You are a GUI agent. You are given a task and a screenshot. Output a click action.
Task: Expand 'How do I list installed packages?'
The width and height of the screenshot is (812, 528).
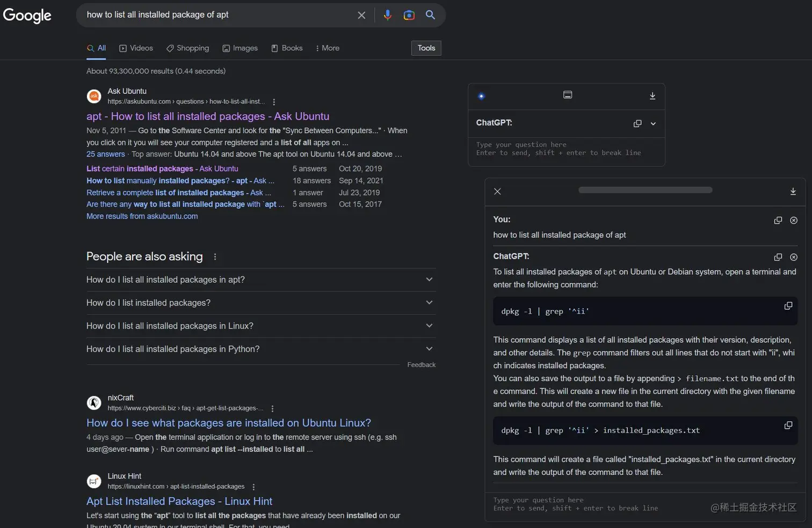tap(261, 303)
